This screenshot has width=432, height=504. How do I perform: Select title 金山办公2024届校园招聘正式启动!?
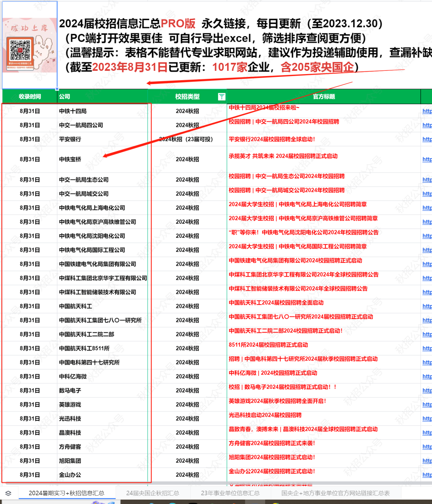point(272,471)
